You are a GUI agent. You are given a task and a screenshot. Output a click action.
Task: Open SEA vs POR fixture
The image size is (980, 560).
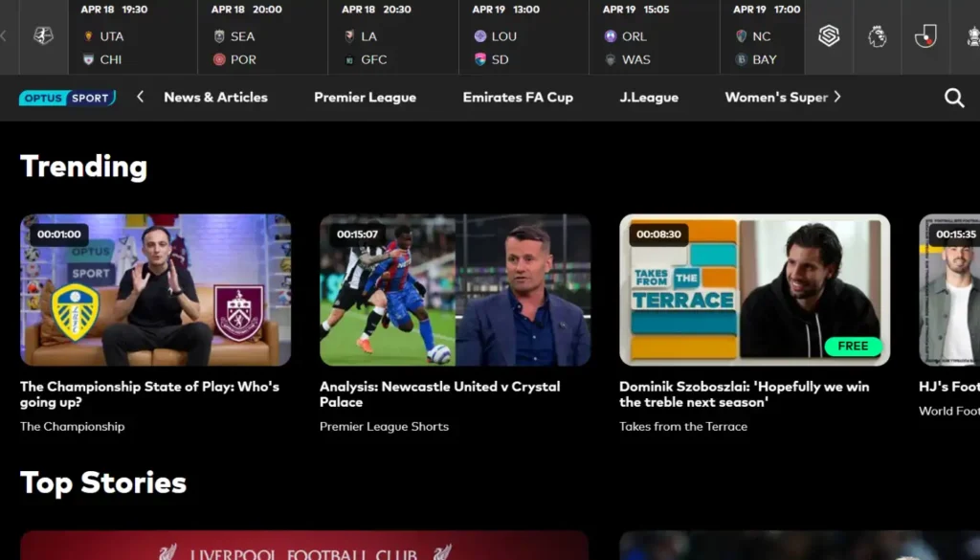[x=263, y=37]
